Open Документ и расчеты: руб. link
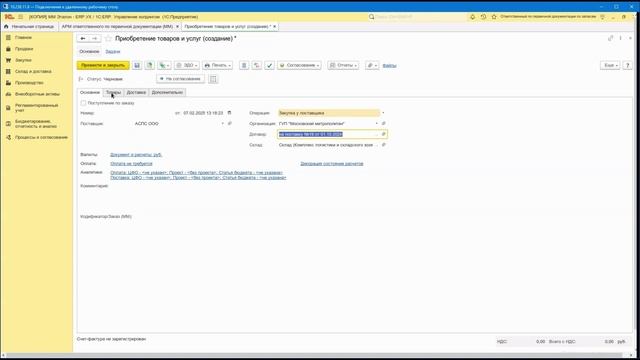640x360 pixels. [136, 155]
